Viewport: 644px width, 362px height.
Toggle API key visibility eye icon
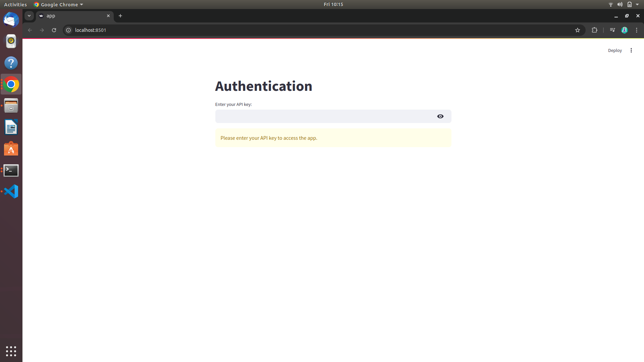tap(440, 116)
